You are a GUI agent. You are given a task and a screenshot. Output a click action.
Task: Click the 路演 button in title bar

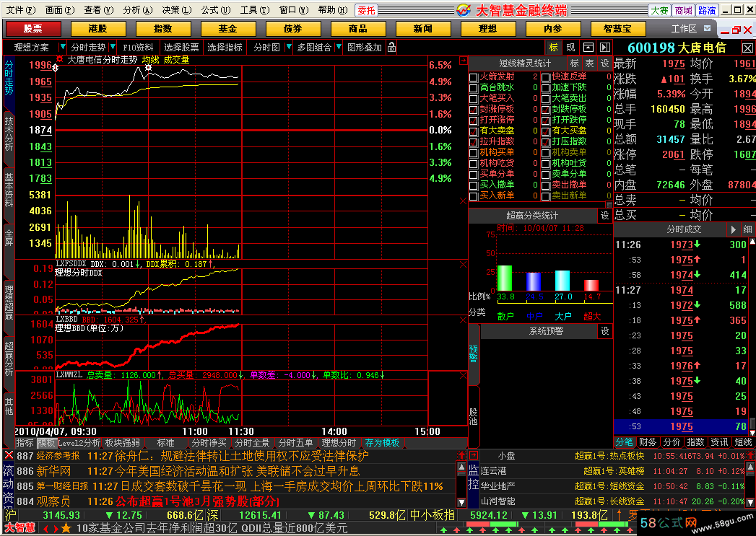click(706, 10)
